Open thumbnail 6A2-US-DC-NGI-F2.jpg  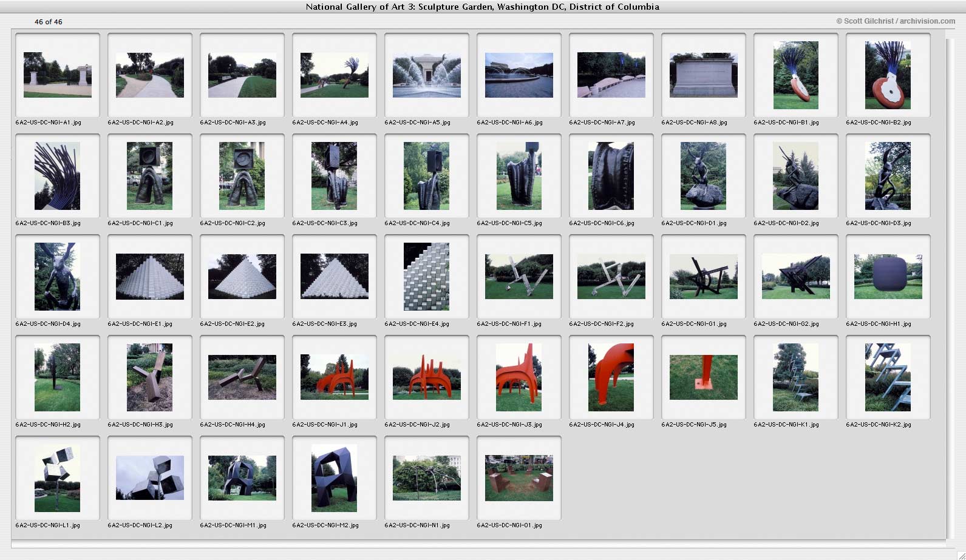click(611, 277)
